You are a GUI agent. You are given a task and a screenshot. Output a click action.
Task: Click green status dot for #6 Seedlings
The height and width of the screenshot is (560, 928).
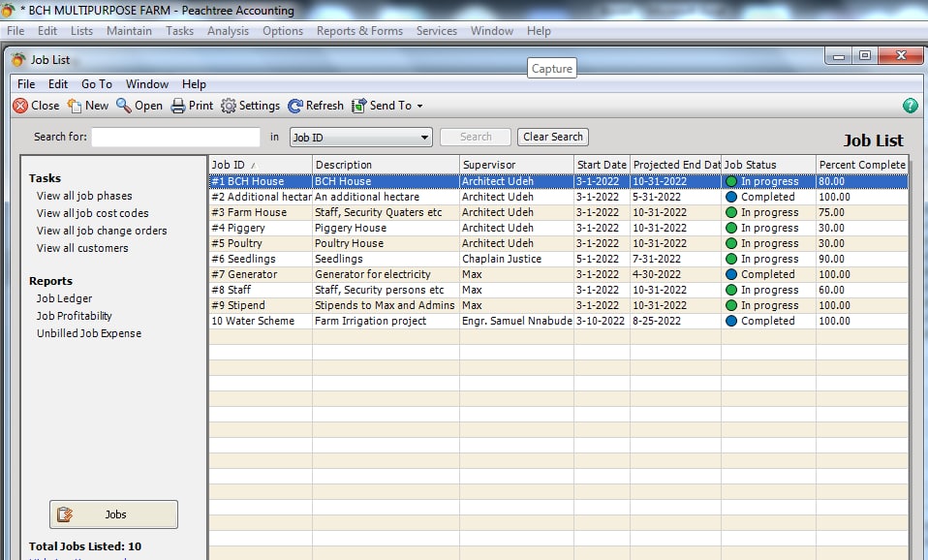pos(731,259)
